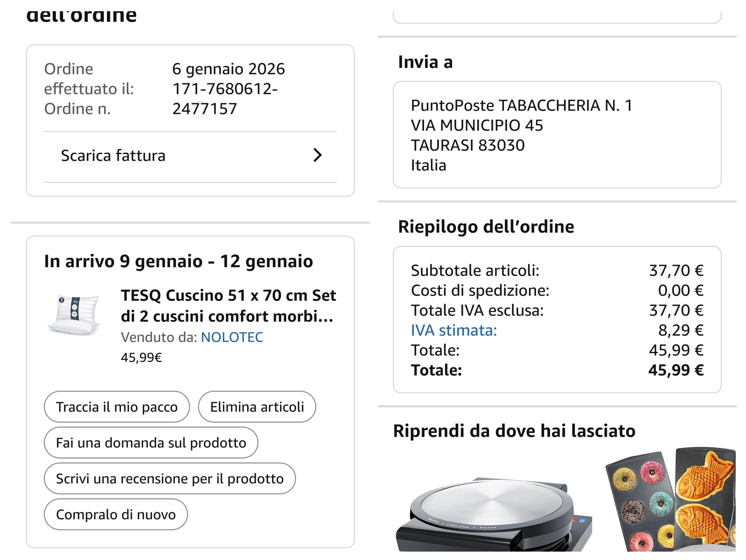Click the Scarica fattura row label
The height and width of the screenshot is (560, 746).
(113, 156)
